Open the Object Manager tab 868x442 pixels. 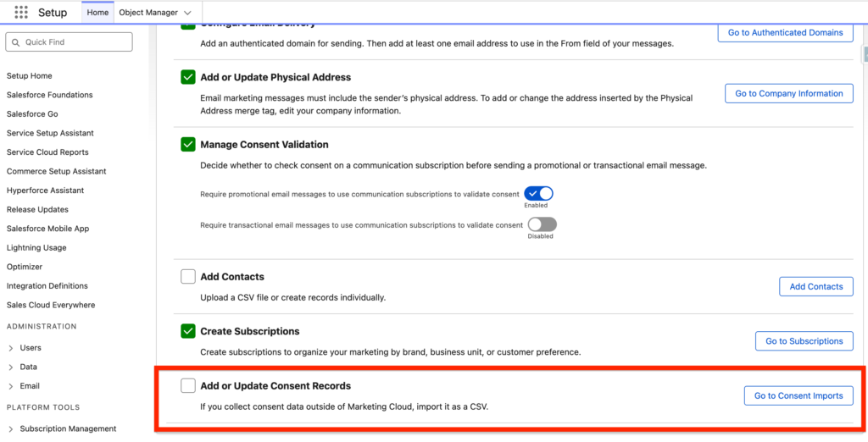point(148,13)
